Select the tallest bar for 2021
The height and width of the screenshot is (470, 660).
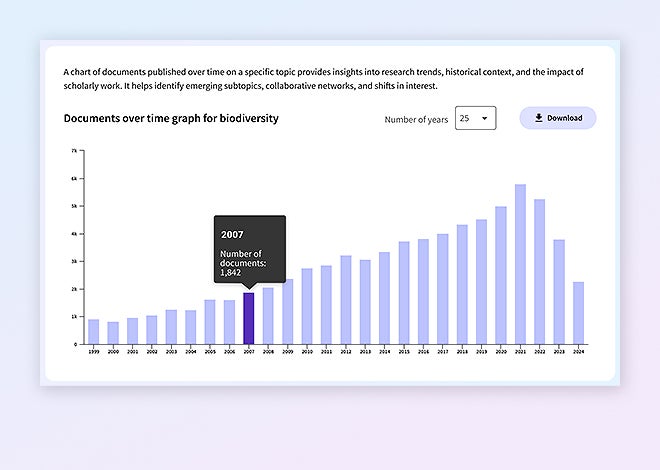click(x=520, y=264)
